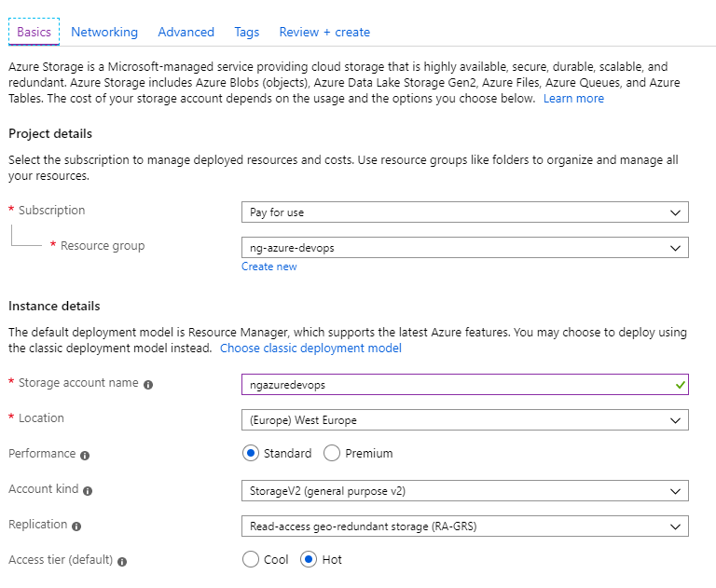Choose Hot access tier
The image size is (716, 588).
pyautogui.click(x=309, y=559)
